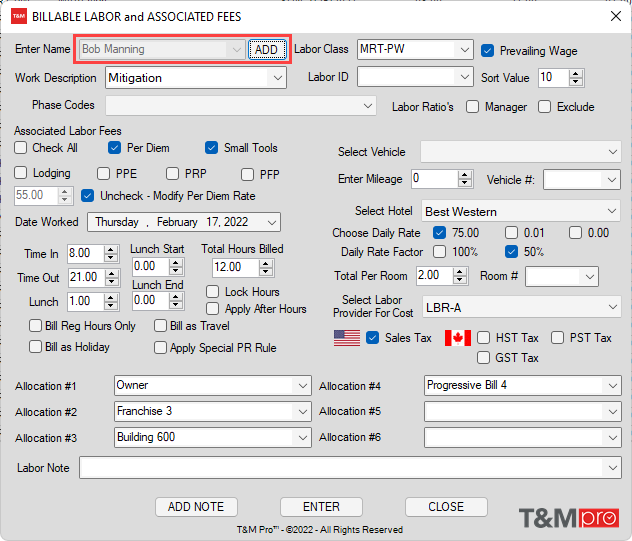
Task: Click the US flag icon
Action: point(347,338)
